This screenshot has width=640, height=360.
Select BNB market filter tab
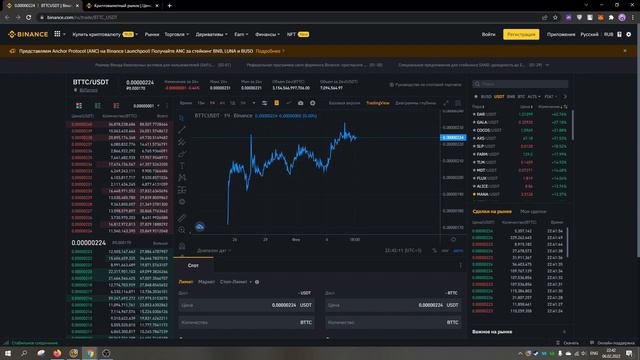[511, 97]
